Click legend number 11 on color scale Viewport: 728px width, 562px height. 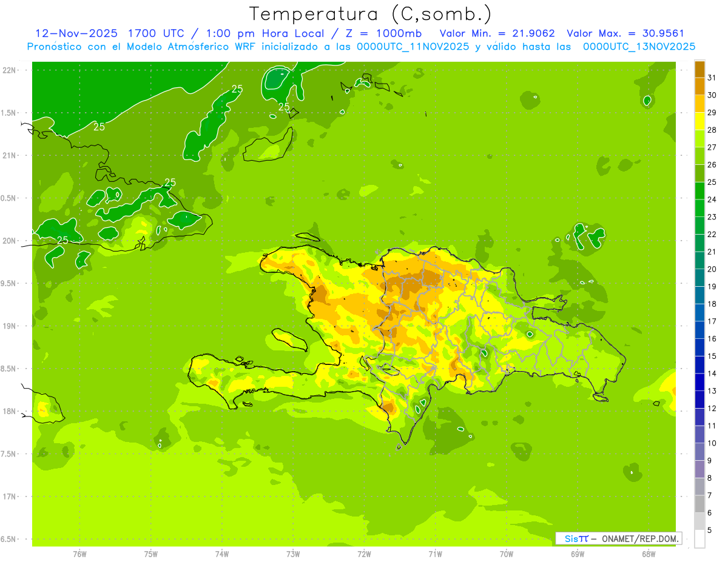coord(712,426)
